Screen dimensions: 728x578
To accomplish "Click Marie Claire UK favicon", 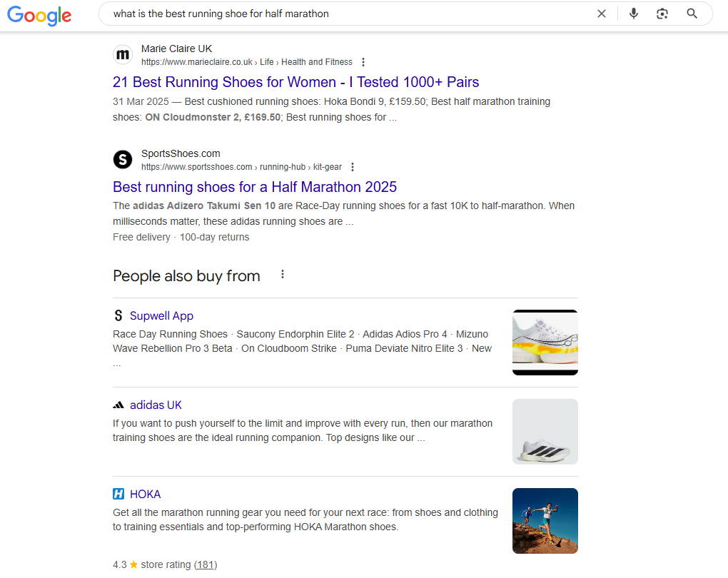I will tap(123, 55).
